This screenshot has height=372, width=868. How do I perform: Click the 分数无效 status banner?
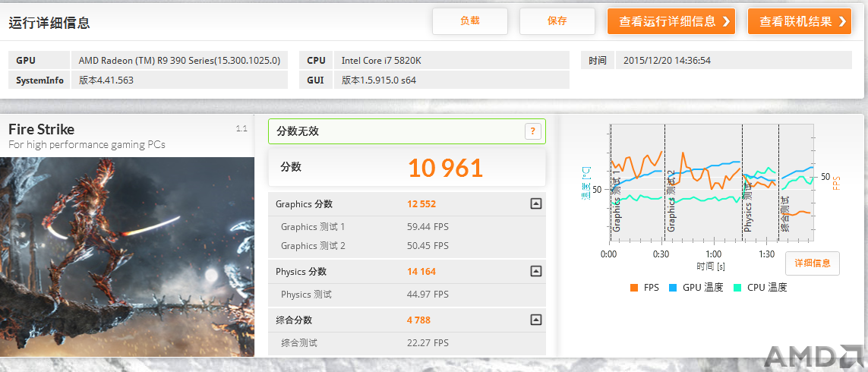tap(407, 131)
